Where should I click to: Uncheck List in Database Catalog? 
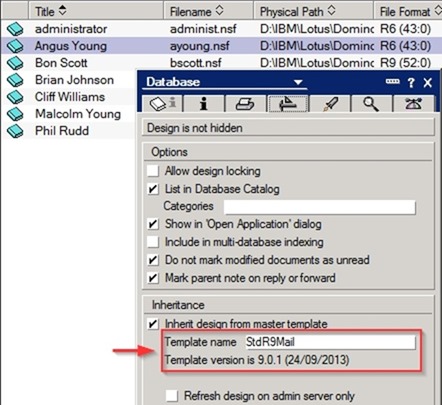pyautogui.click(x=153, y=189)
